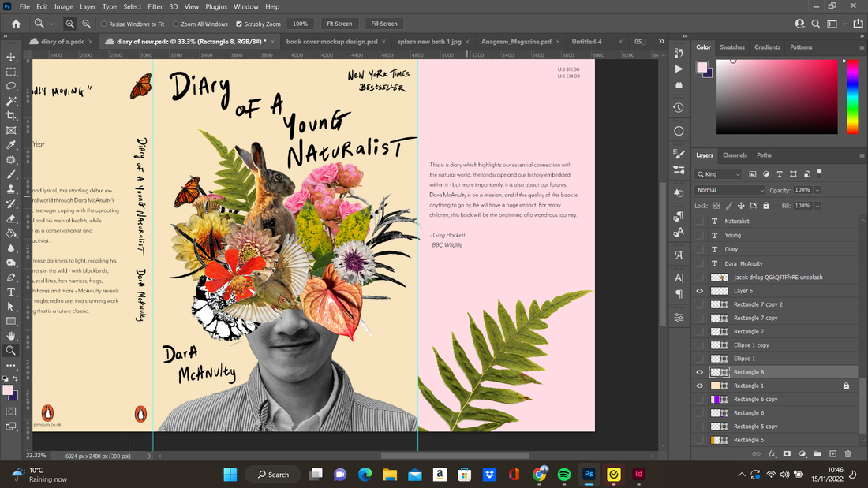
Task: Uncheck Scrubby Zoom checkbox
Action: (x=239, y=24)
